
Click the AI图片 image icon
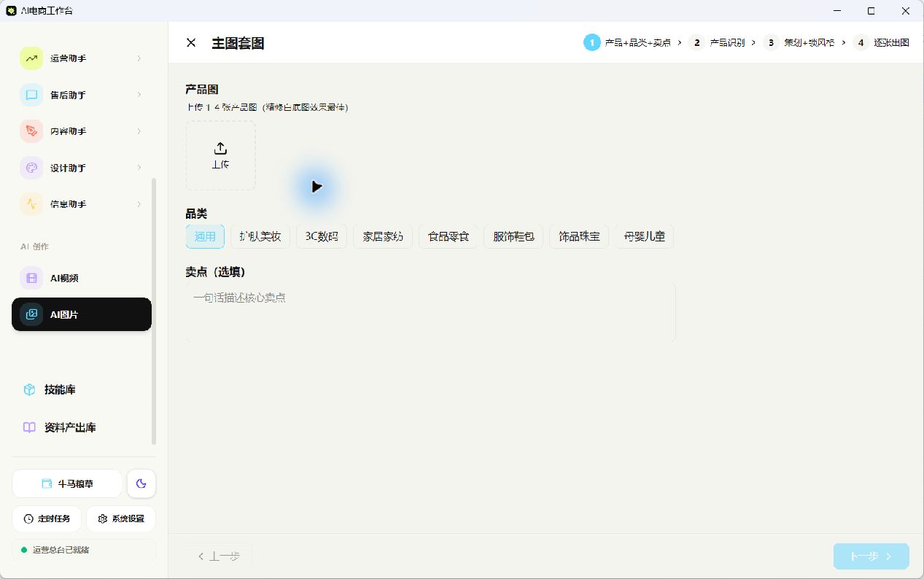(x=31, y=314)
